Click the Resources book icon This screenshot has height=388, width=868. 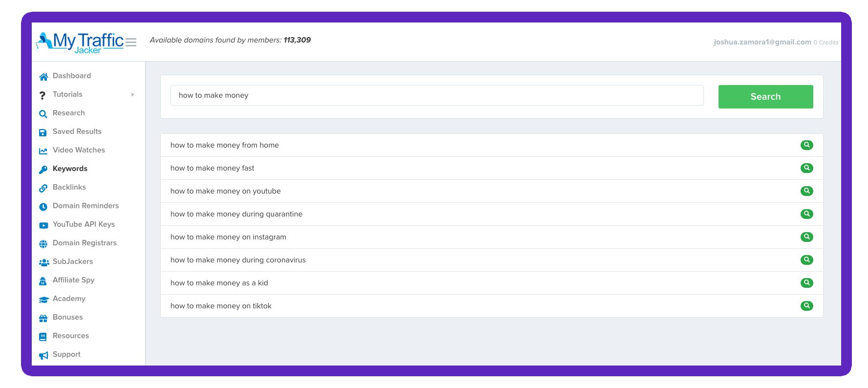43,336
